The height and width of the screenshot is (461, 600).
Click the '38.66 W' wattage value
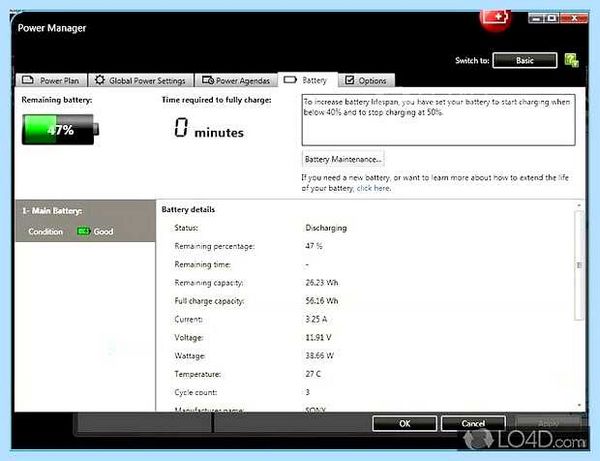tap(320, 356)
